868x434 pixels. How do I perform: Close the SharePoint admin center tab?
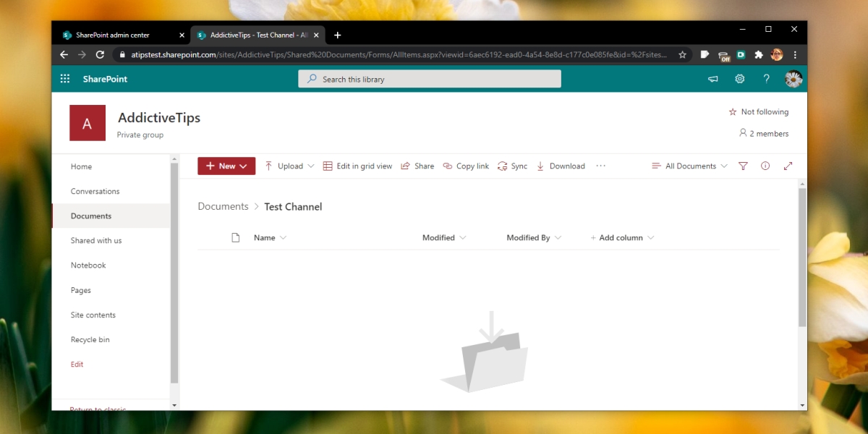click(x=182, y=35)
